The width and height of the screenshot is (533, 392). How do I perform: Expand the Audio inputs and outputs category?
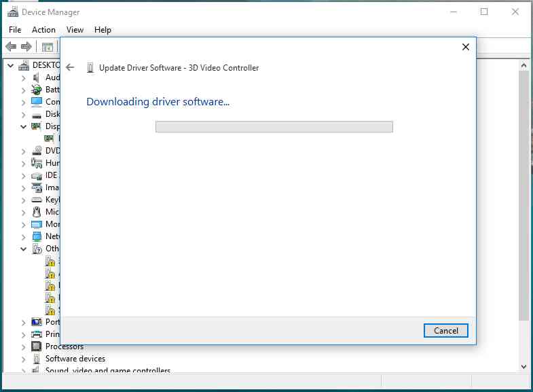point(23,78)
